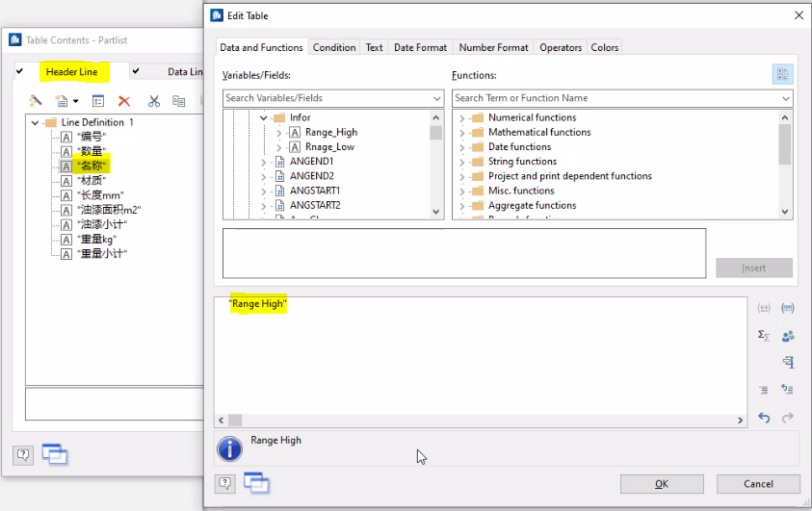
Task: Toggle the functions view mode icon
Action: [782, 74]
